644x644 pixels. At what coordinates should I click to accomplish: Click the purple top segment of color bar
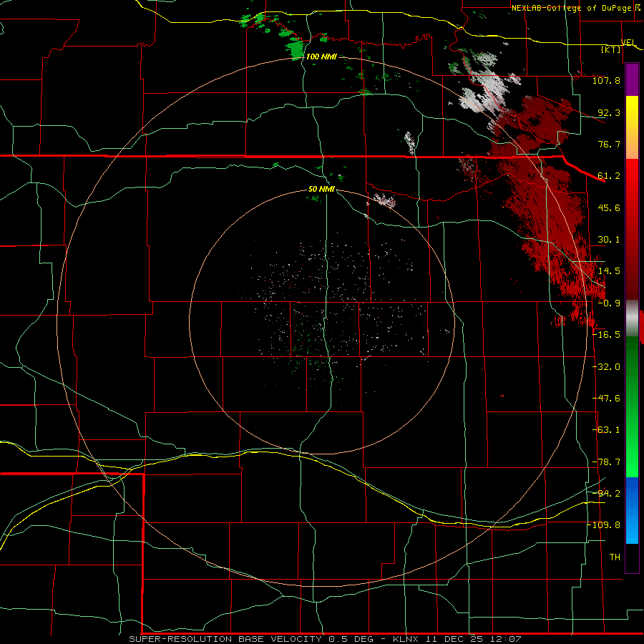pos(632,79)
